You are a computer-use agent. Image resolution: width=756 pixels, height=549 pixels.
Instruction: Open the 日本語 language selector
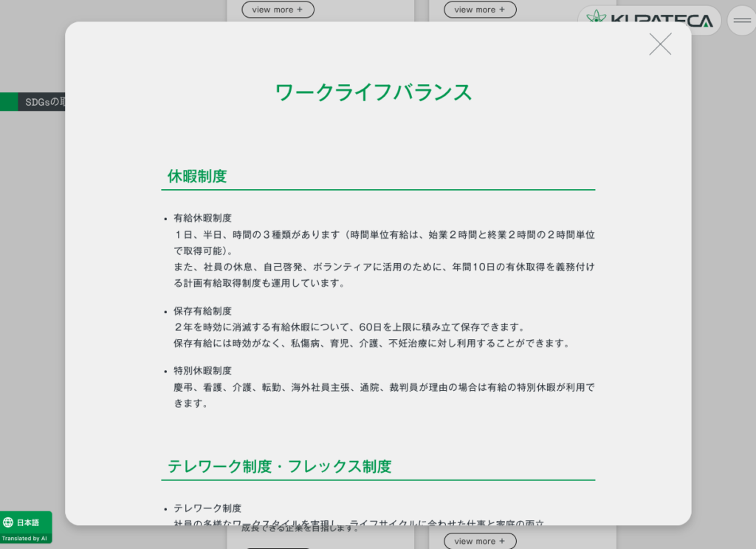[x=27, y=522]
